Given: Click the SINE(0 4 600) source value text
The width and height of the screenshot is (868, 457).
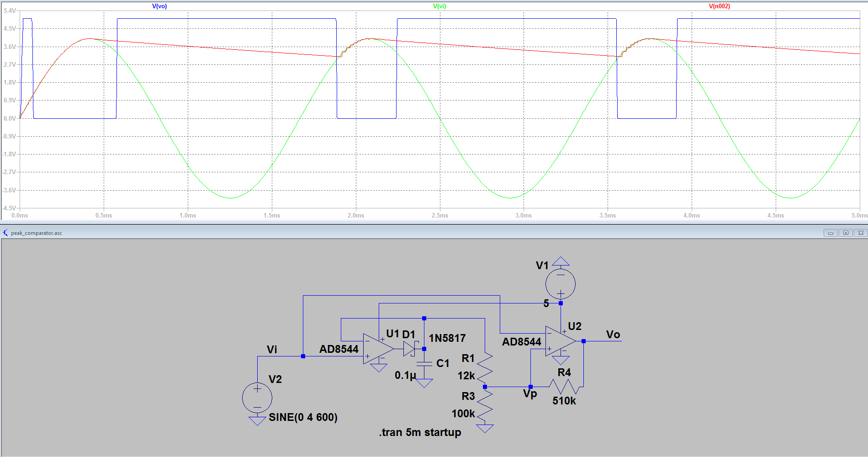Looking at the screenshot, I should (x=303, y=417).
